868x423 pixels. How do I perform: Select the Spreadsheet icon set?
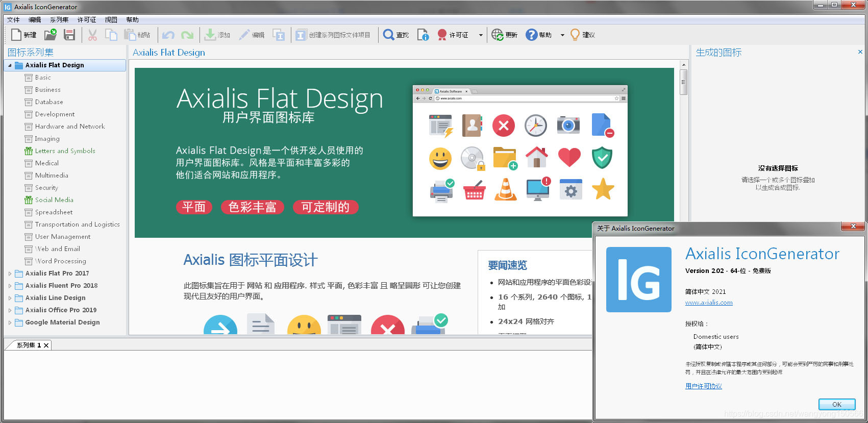coord(54,212)
